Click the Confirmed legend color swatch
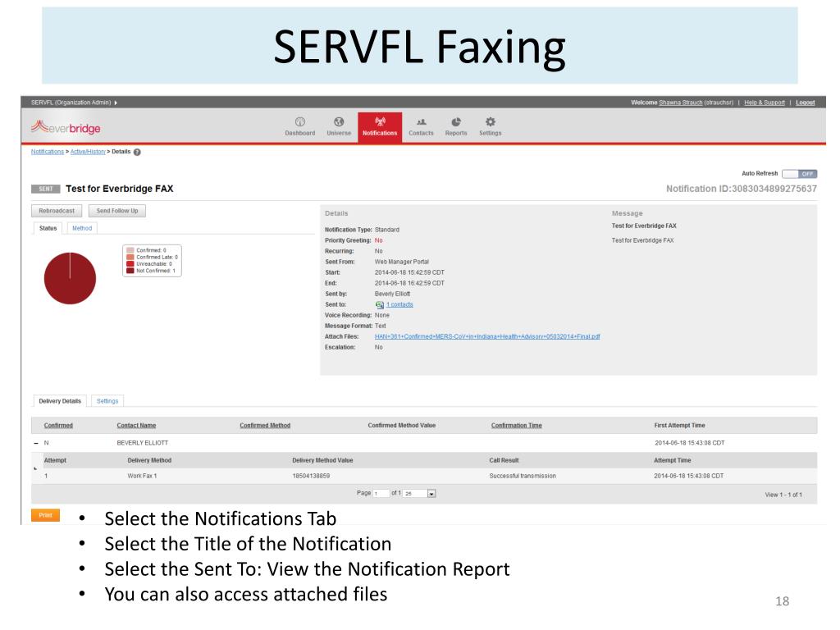This screenshot has width=840, height=630. 130,250
